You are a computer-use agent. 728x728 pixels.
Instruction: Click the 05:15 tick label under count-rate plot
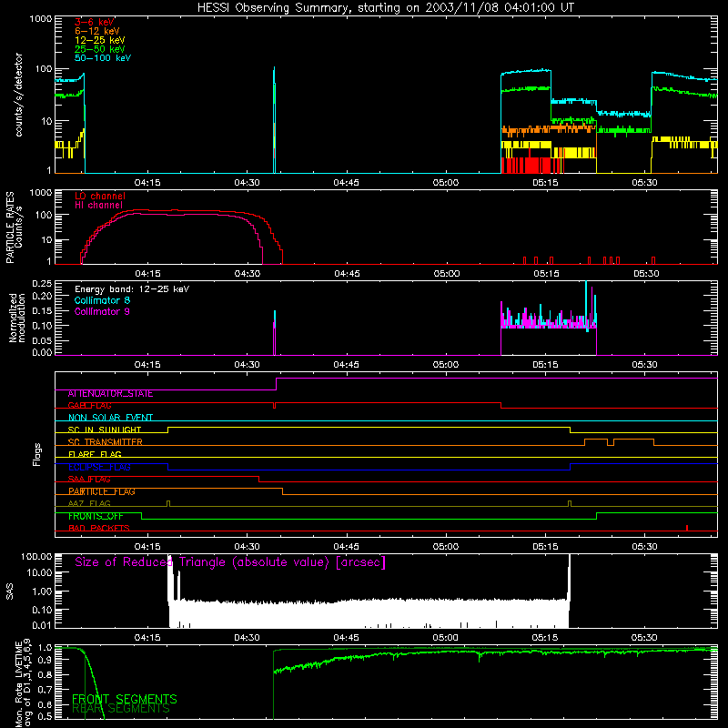click(545, 183)
